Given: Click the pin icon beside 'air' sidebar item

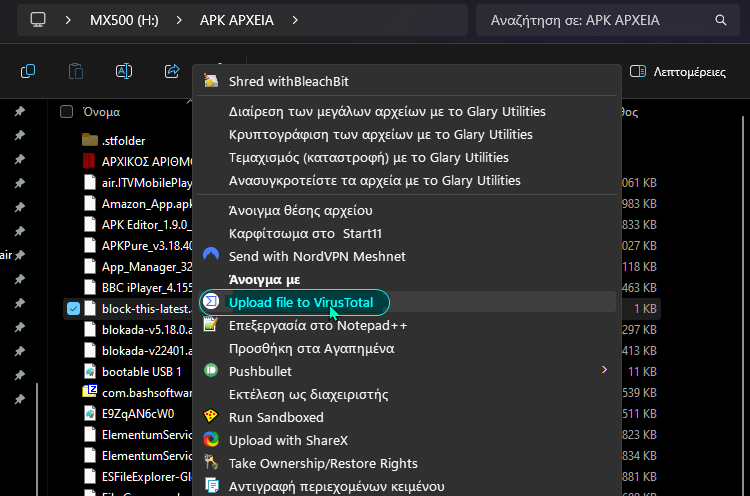Looking at the screenshot, I should (20, 255).
